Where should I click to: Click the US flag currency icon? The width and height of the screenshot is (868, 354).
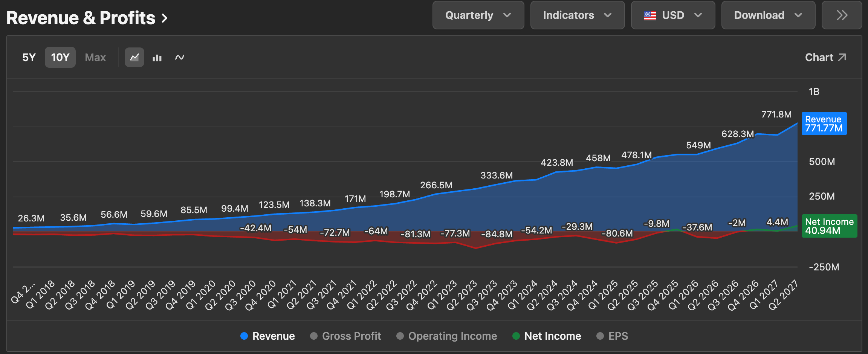pos(650,15)
